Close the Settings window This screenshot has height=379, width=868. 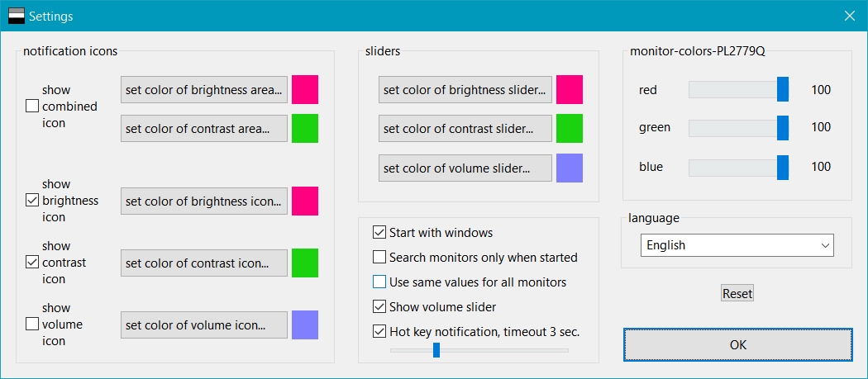tap(850, 16)
